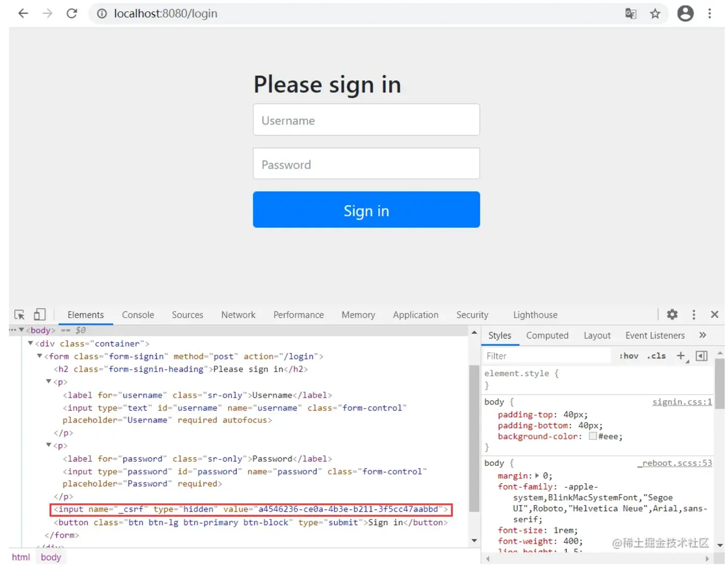Switch to the Application tab
The height and width of the screenshot is (572, 728).
(x=415, y=315)
